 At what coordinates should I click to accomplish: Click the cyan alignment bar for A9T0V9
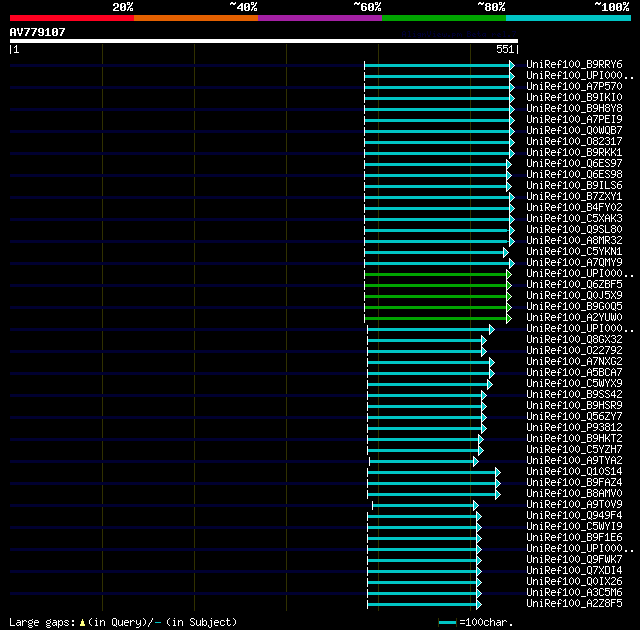[423, 506]
